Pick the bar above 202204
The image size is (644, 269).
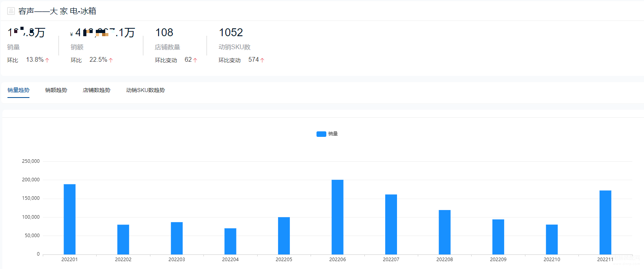coord(231,241)
